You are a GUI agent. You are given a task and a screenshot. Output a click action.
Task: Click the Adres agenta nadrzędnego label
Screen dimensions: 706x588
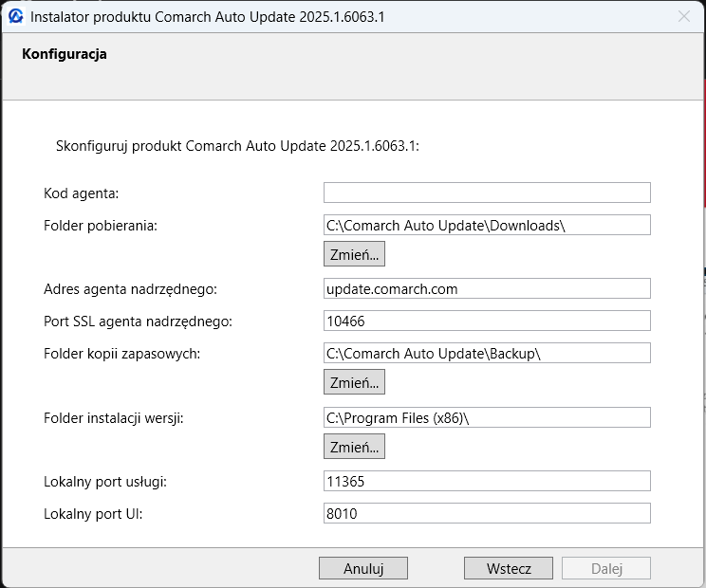[130, 289]
